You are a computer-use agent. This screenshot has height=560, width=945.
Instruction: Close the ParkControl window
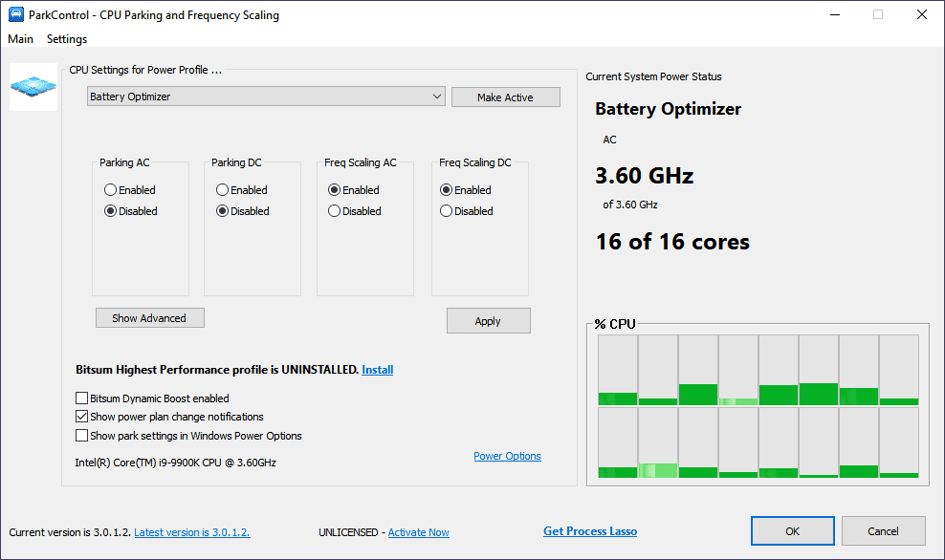tap(921, 14)
